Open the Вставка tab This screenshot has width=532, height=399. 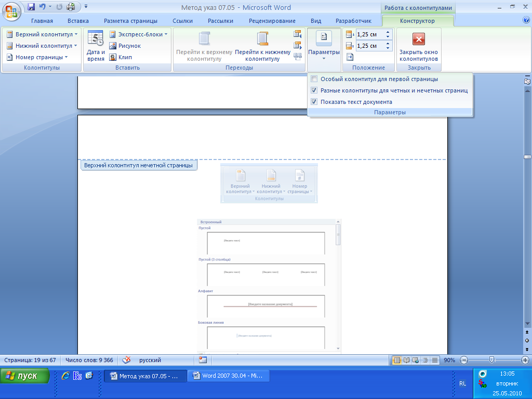tap(78, 21)
